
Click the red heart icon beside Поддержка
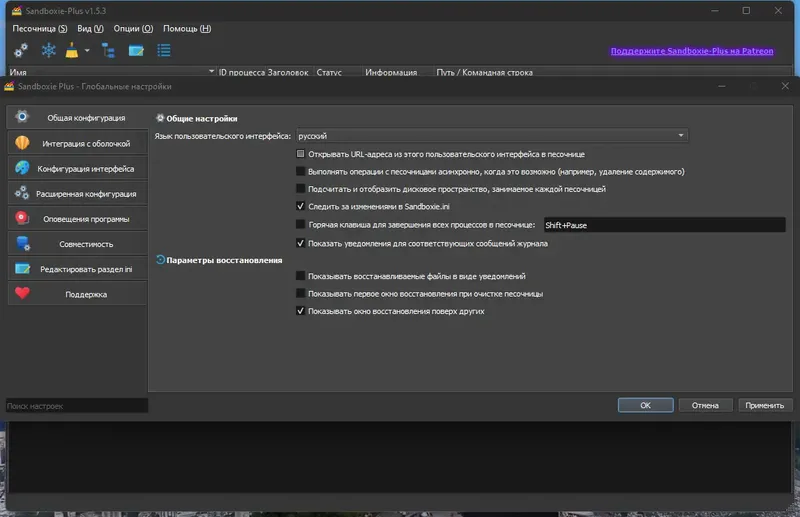pyautogui.click(x=22, y=293)
